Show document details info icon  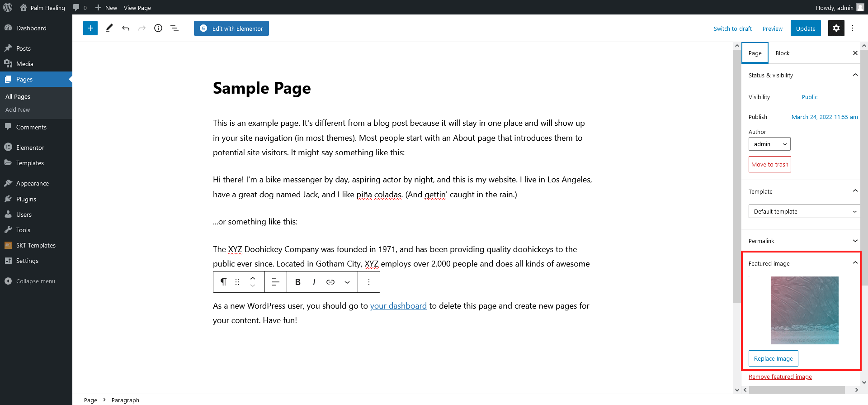tap(158, 28)
